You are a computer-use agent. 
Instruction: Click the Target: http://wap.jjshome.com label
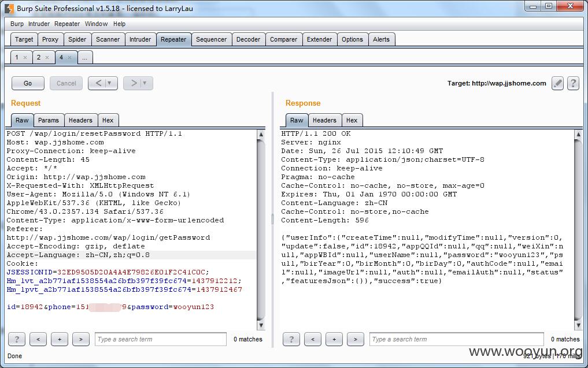point(497,83)
